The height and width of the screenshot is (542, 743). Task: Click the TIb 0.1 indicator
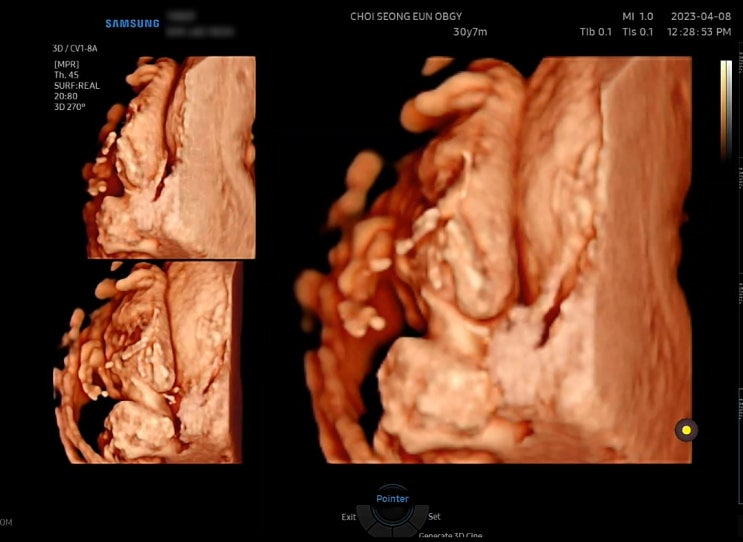coord(596,32)
